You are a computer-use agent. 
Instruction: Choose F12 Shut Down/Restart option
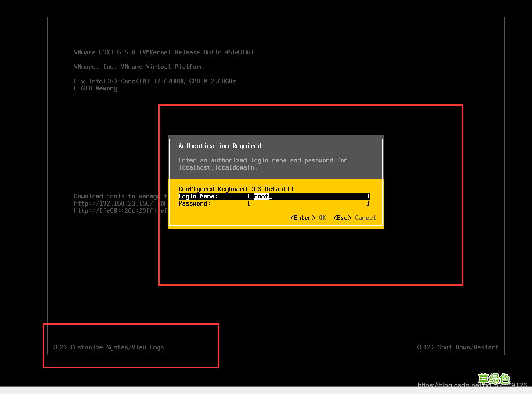[x=457, y=347]
